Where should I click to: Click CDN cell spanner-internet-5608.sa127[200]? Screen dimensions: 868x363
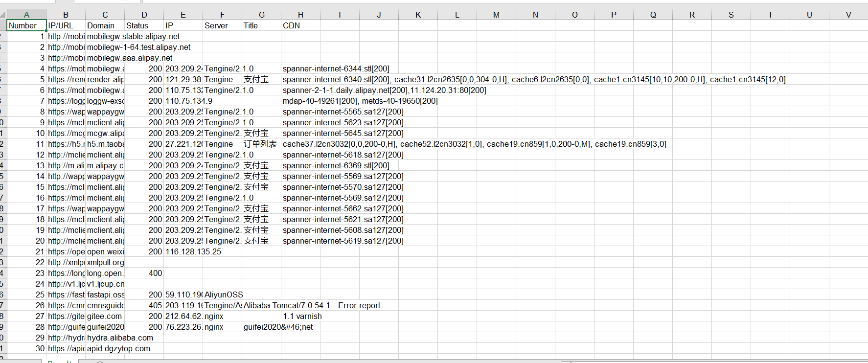tap(343, 230)
